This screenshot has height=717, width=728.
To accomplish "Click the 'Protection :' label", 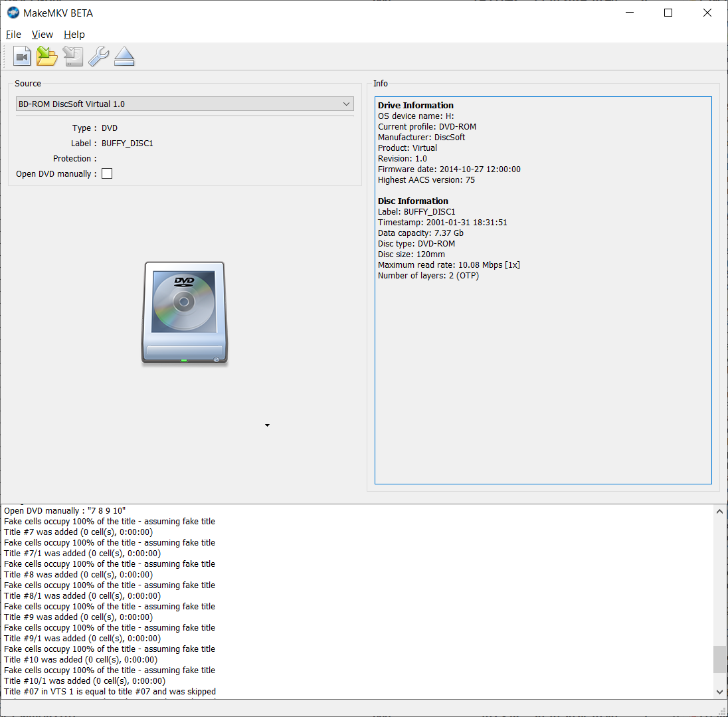I will click(x=75, y=159).
